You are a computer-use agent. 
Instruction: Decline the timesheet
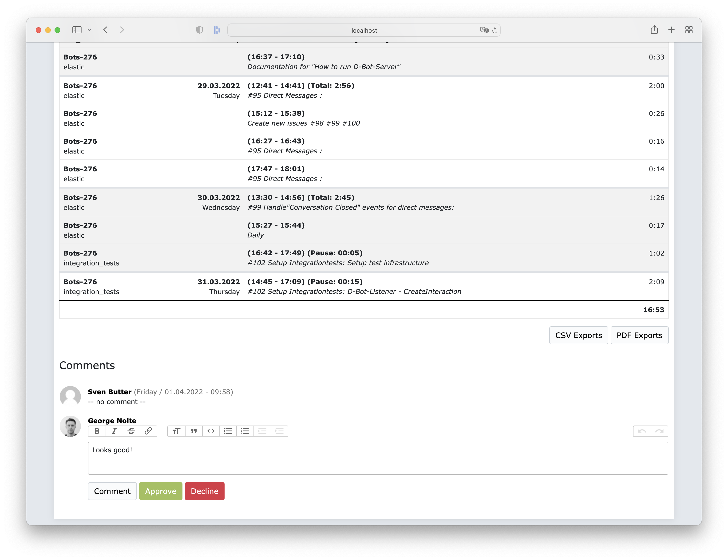pos(205,491)
